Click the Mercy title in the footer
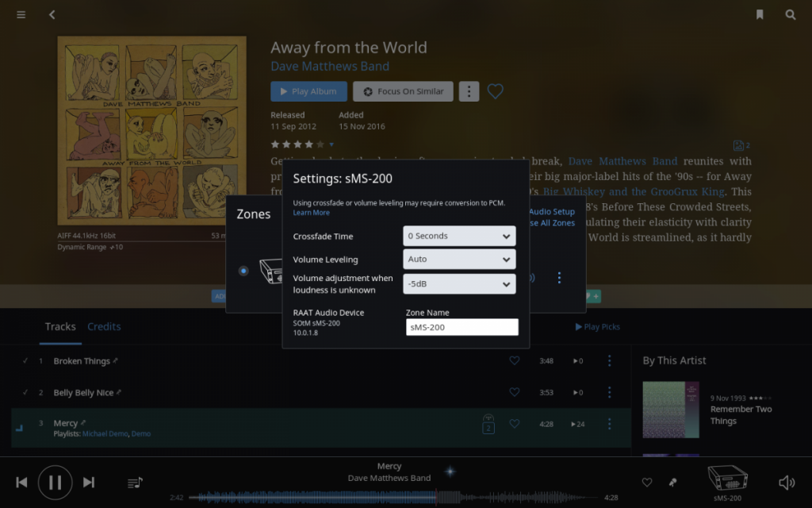812x508 pixels. 389,466
